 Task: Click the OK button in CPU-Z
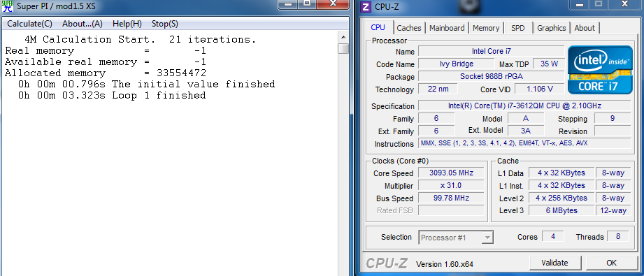(x=611, y=263)
